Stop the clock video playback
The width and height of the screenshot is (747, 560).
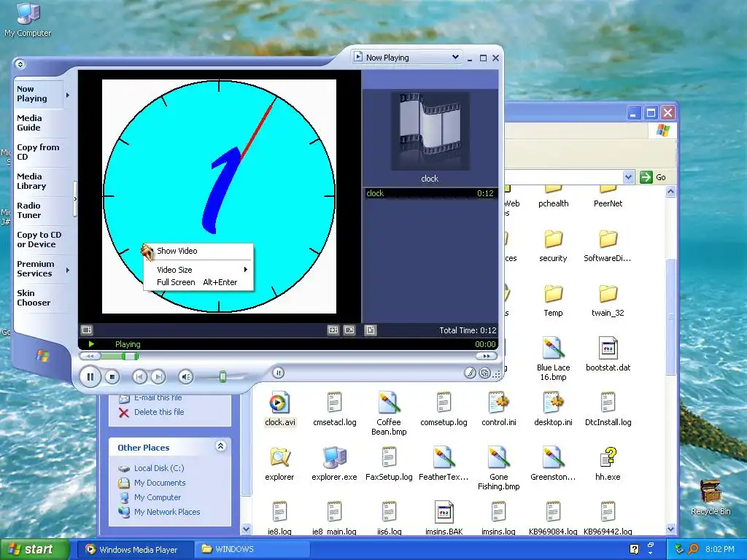[x=112, y=377]
